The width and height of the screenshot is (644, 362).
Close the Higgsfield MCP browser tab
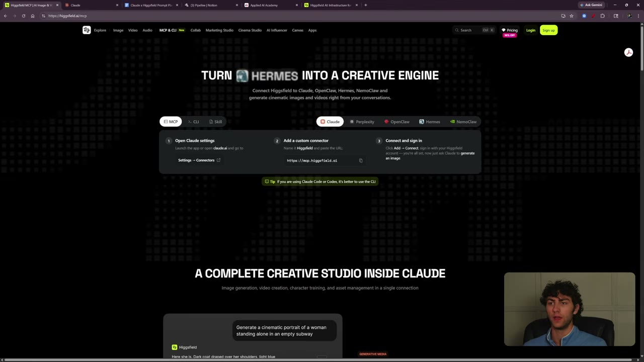[57, 5]
